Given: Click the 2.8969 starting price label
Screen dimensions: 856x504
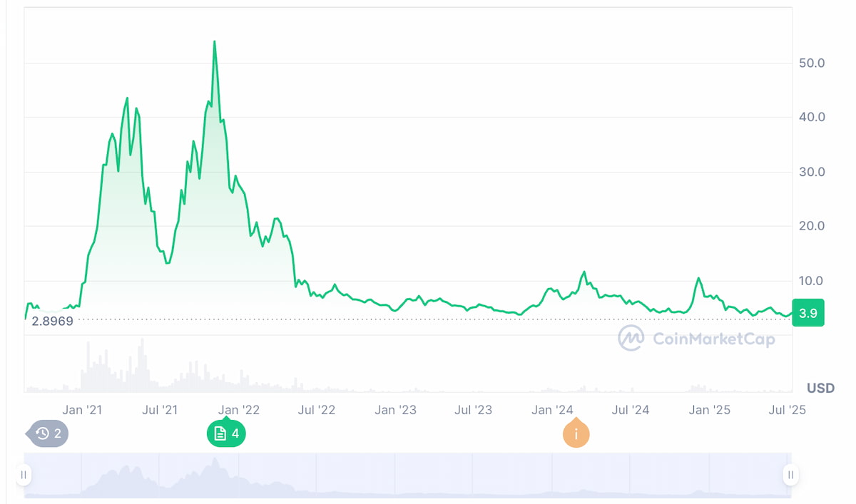Looking at the screenshot, I should click(52, 321).
